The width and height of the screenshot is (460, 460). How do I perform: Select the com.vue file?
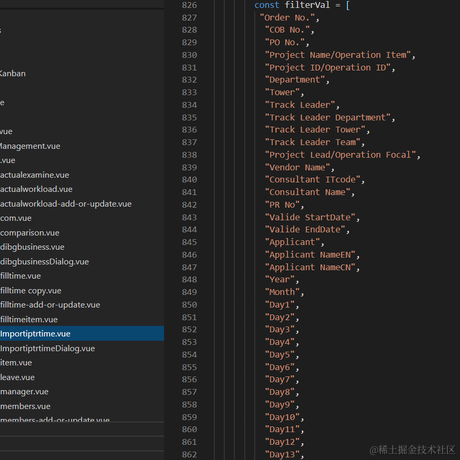(16, 218)
